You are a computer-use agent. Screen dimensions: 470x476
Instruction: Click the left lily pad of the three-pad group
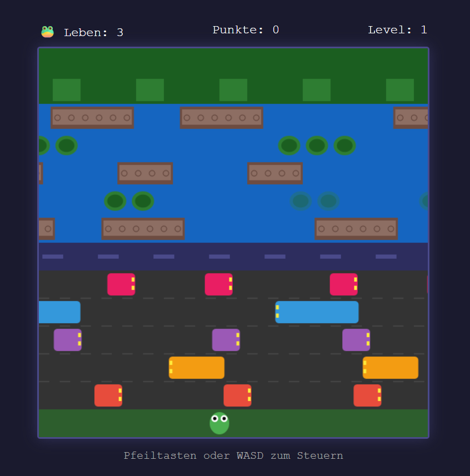[x=289, y=146]
